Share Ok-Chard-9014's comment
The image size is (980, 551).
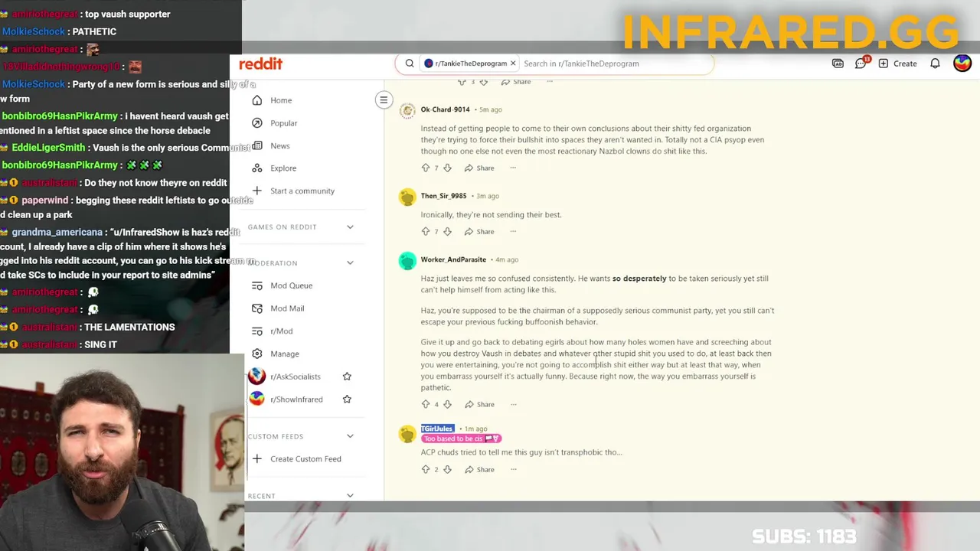[479, 168]
